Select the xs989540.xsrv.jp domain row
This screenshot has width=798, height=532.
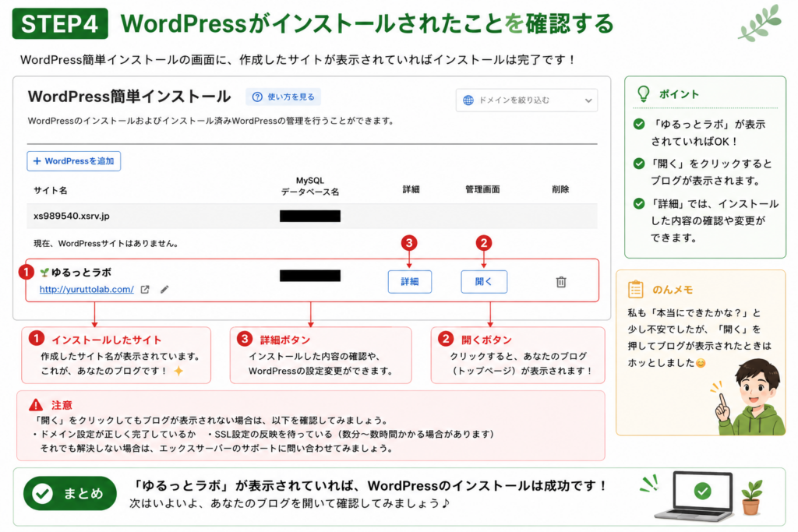(312, 217)
